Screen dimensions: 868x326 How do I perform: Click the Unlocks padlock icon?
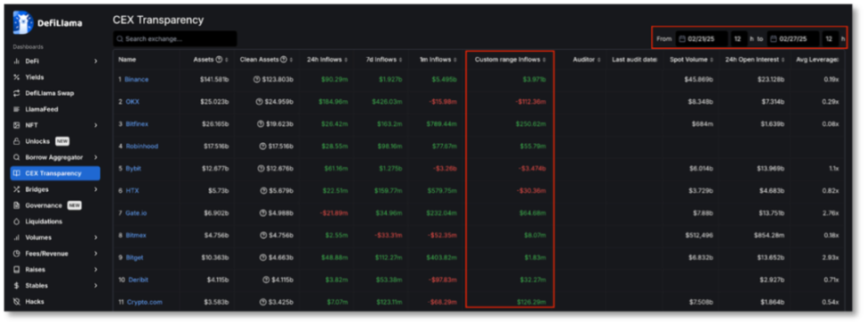click(17, 141)
